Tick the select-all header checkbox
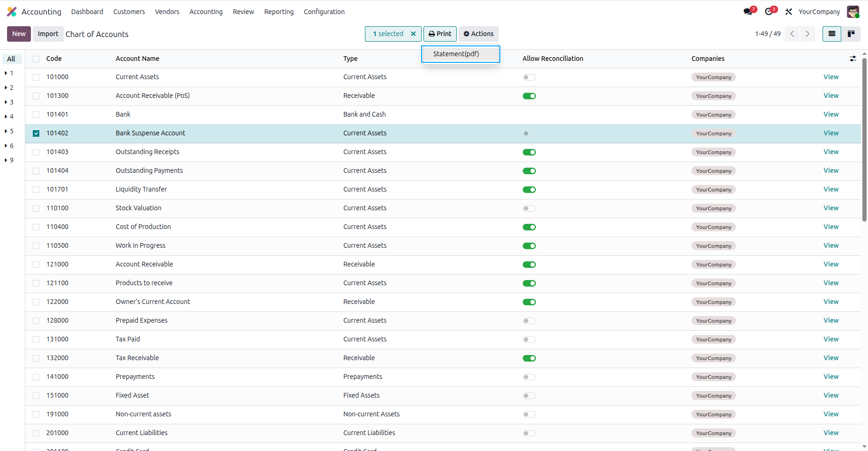This screenshot has width=868, height=451. click(x=36, y=59)
